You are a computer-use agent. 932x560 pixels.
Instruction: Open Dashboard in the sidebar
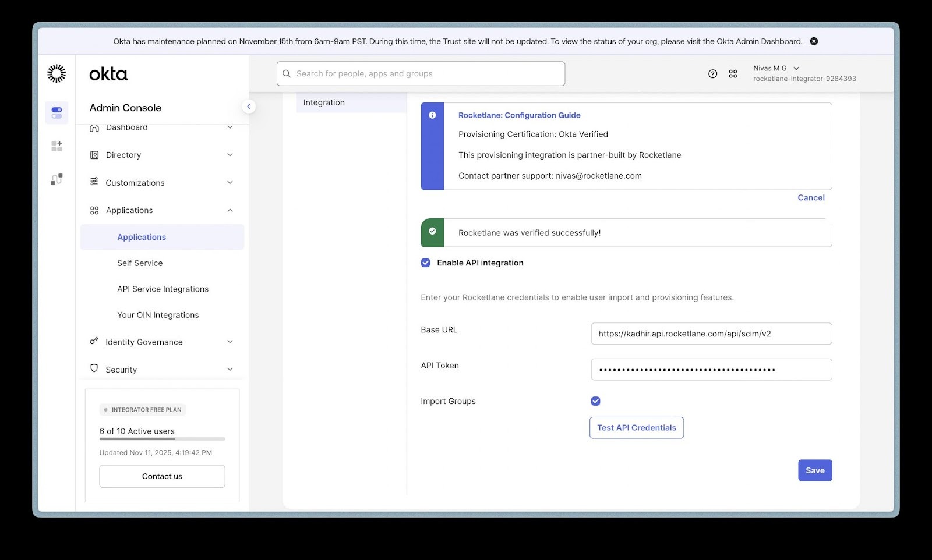(126, 127)
